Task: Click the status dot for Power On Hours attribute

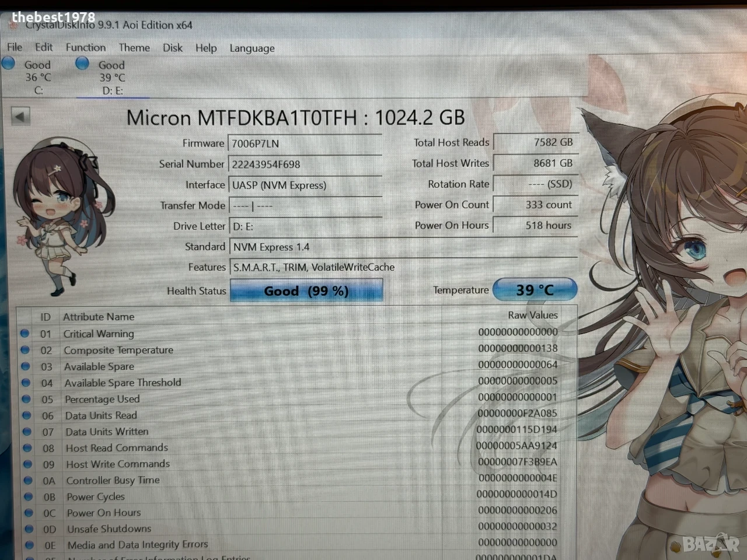Action: pyautogui.click(x=29, y=513)
